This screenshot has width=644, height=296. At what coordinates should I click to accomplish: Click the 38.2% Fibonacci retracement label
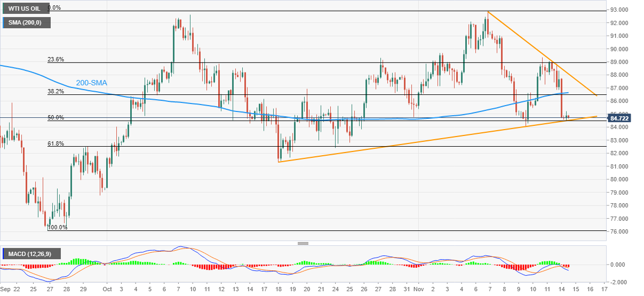click(55, 92)
